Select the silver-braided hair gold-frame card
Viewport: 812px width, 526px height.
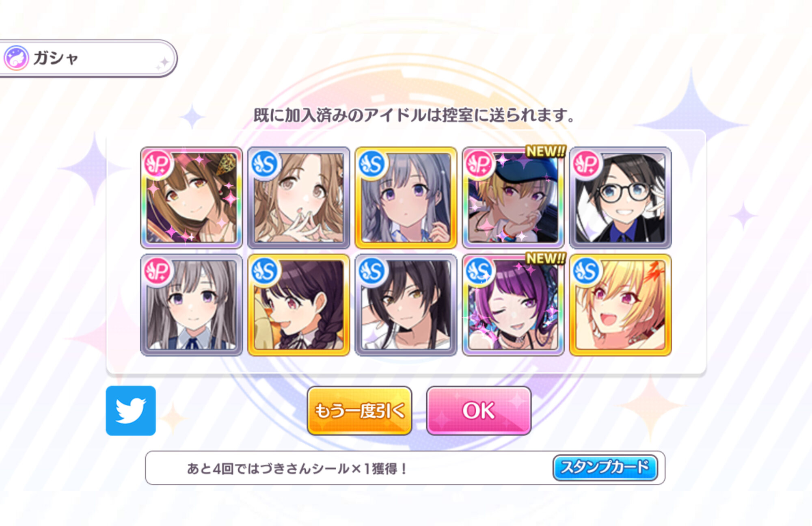point(406,198)
